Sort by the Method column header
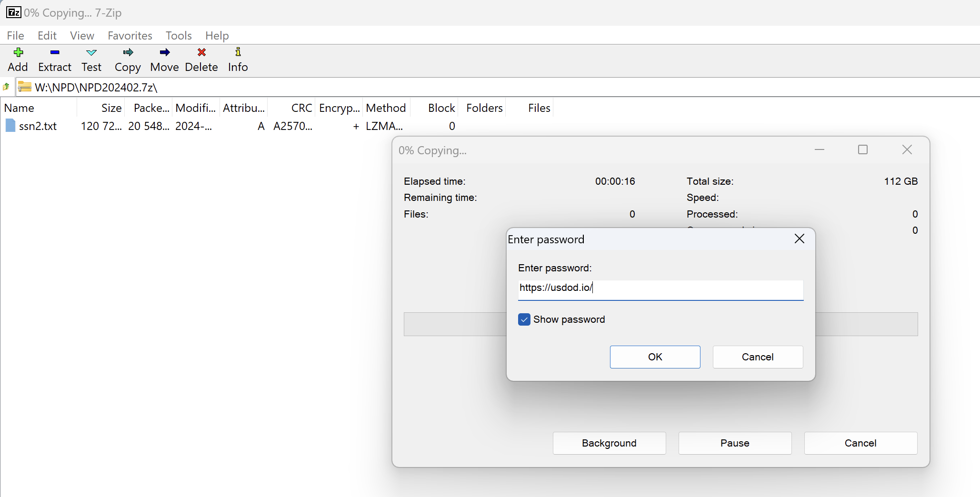This screenshot has width=980, height=497. (x=386, y=108)
